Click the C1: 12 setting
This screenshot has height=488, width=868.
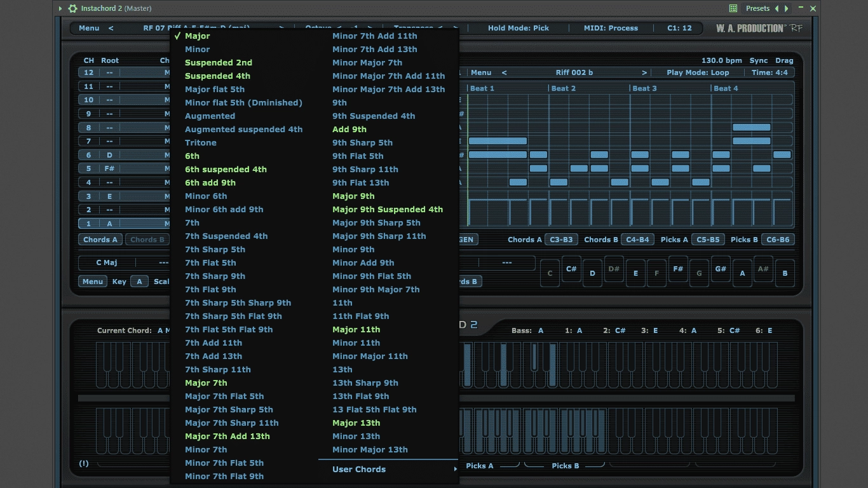679,28
